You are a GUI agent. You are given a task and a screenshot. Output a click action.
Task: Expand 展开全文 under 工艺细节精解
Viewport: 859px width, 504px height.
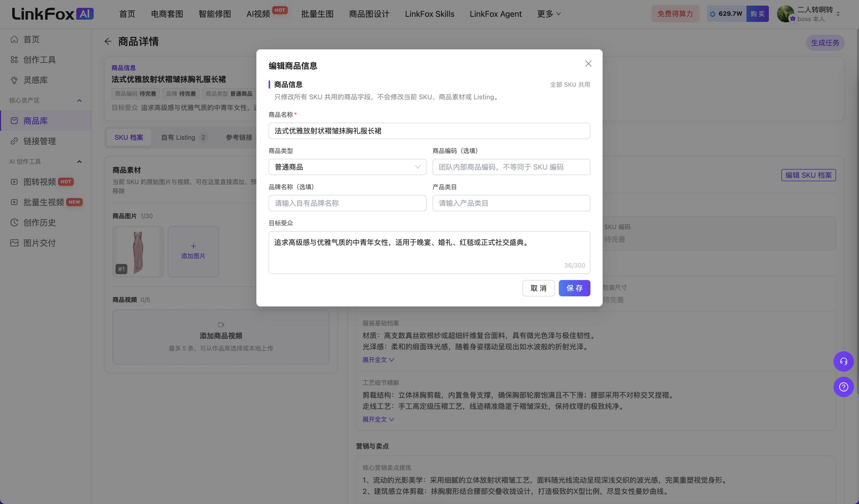point(378,419)
